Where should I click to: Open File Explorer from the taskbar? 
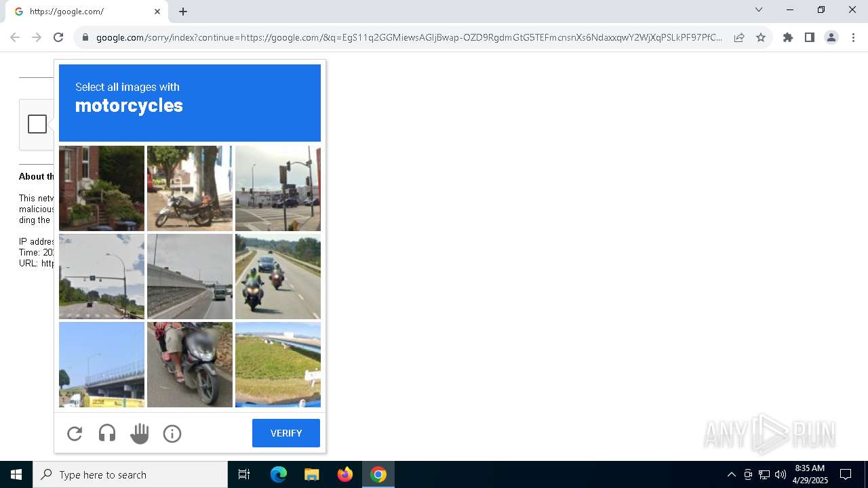[x=311, y=474]
